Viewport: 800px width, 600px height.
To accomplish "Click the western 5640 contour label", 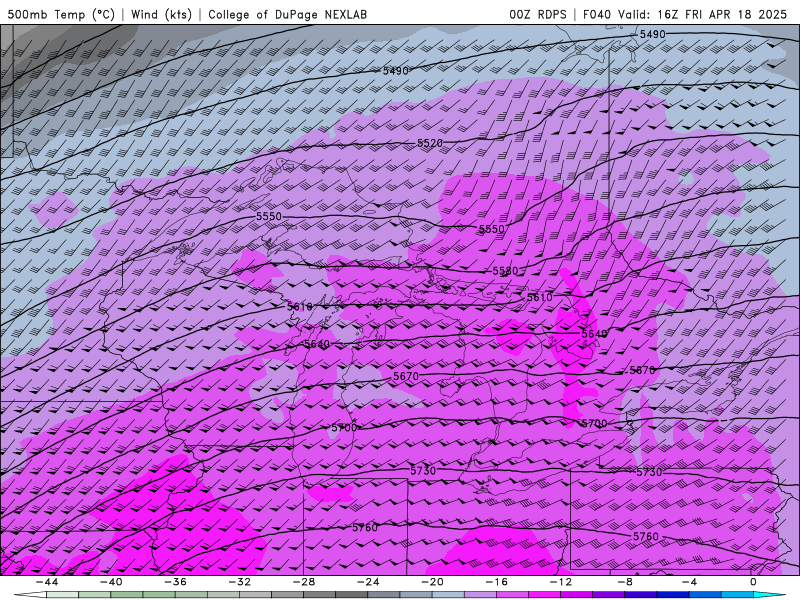I will tap(316, 344).
